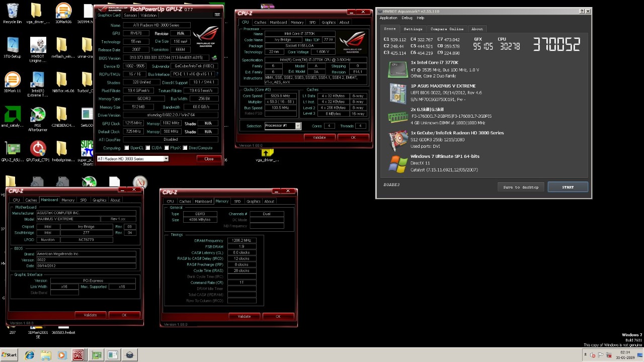Open the Application menu in HWBOT Aquamark

(388, 18)
